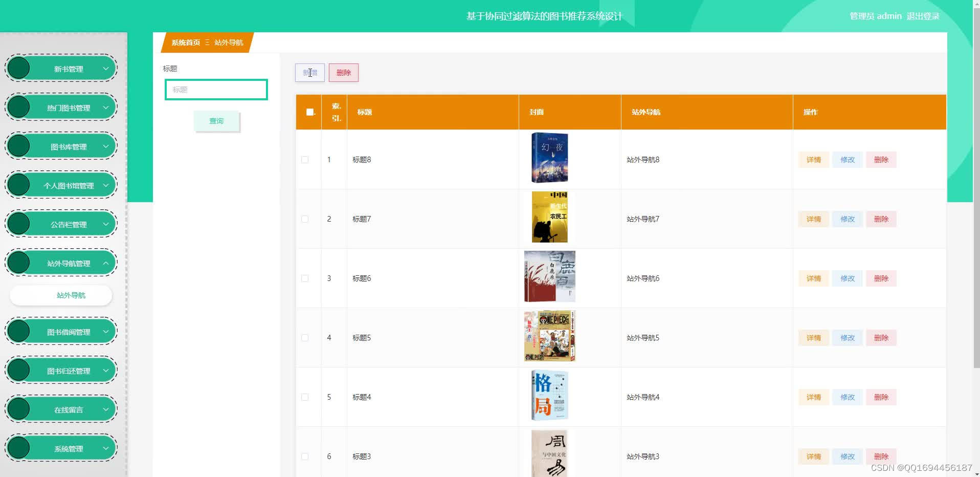Screen dimensions: 980x477
Task: Check the checkbox for row 标题7
Action: [305, 219]
